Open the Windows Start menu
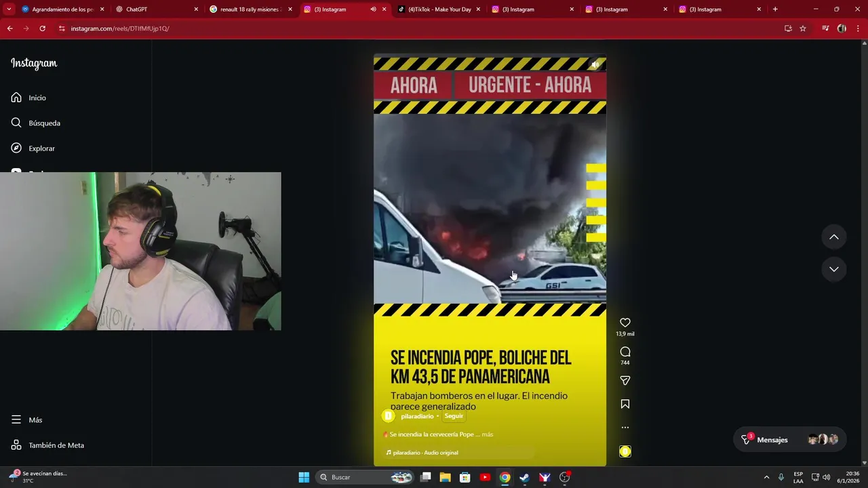 [x=304, y=477]
